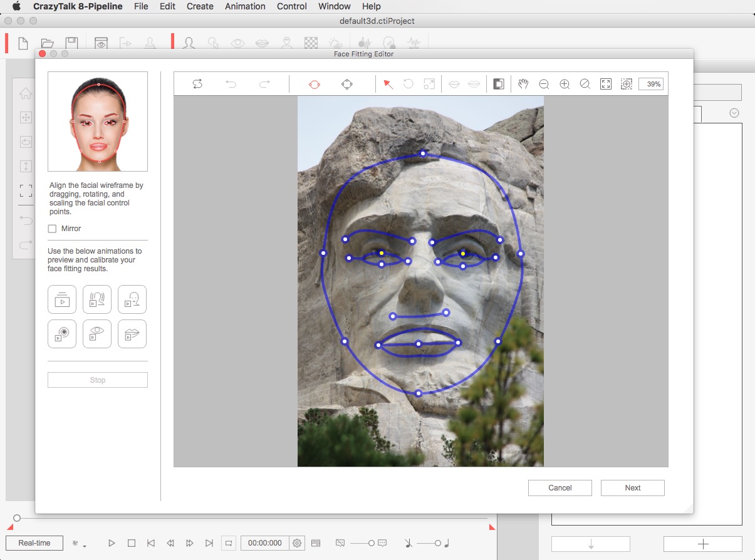The height and width of the screenshot is (560, 755).
Task: Click the timeline playhead slider handle
Action: tap(17, 518)
